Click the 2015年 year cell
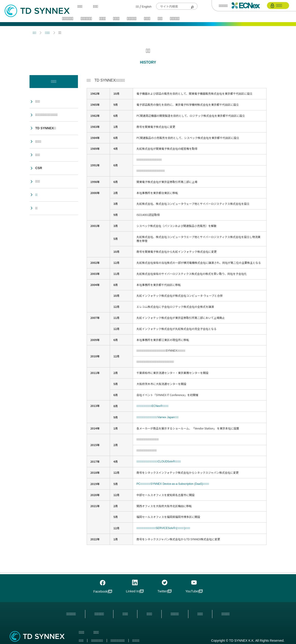Screen dimensions: 296x644 pyautogui.click(x=98, y=445)
